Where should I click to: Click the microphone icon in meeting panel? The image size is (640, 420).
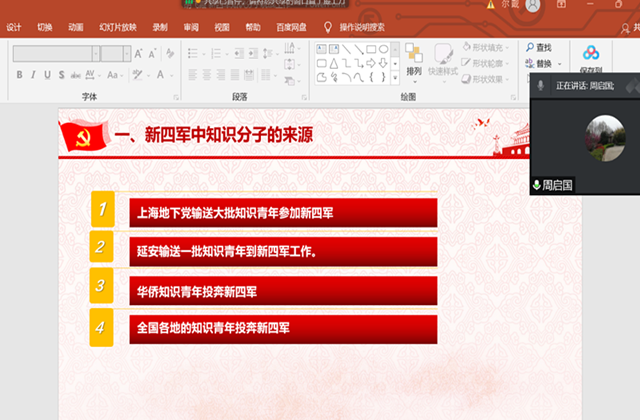click(541, 86)
